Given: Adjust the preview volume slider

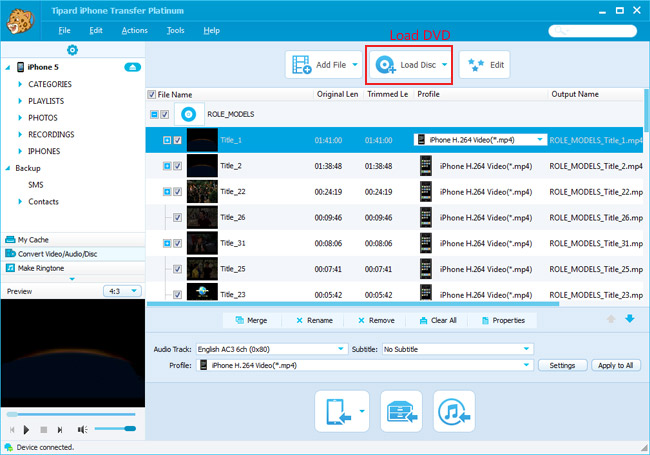Looking at the screenshot, I should (x=115, y=429).
